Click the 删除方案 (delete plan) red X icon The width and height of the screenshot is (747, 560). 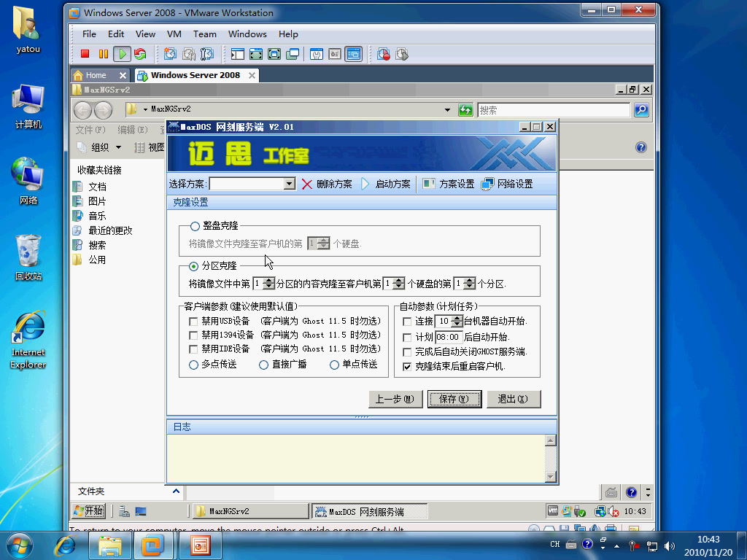[x=306, y=183]
